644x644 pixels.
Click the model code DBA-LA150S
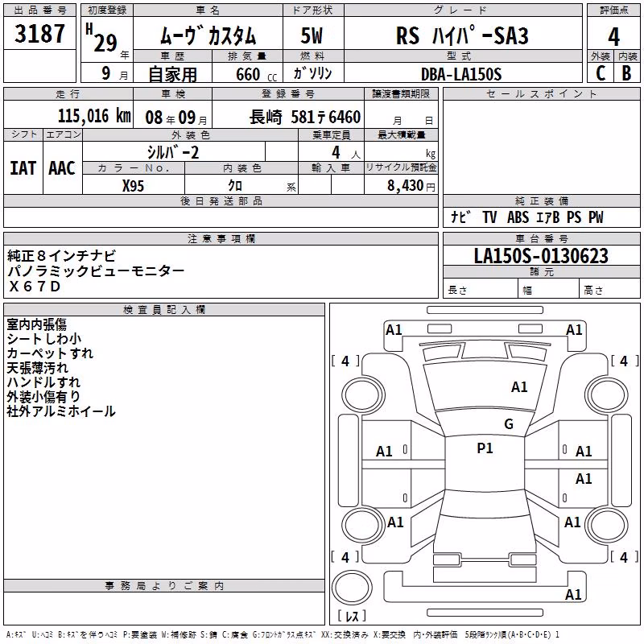tap(461, 74)
